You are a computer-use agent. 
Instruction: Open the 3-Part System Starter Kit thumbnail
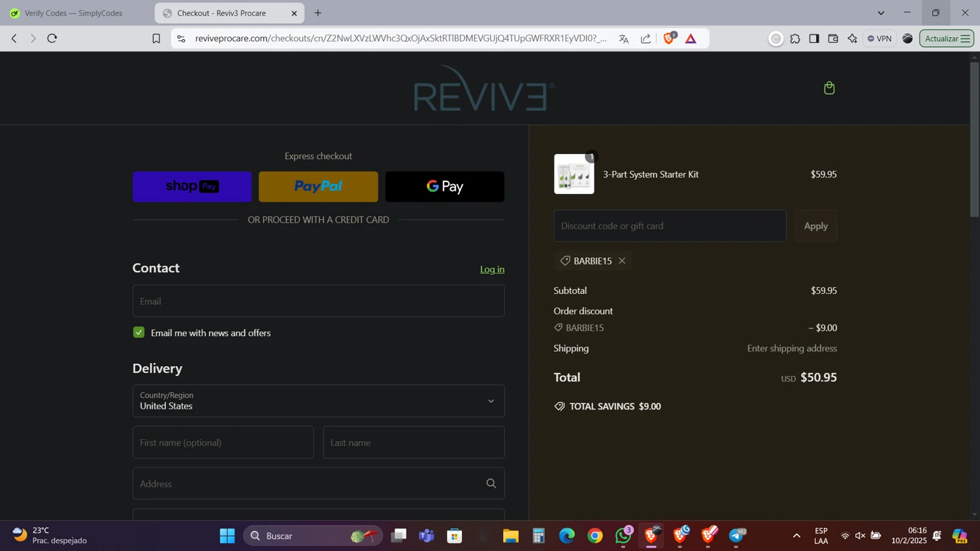(x=574, y=174)
